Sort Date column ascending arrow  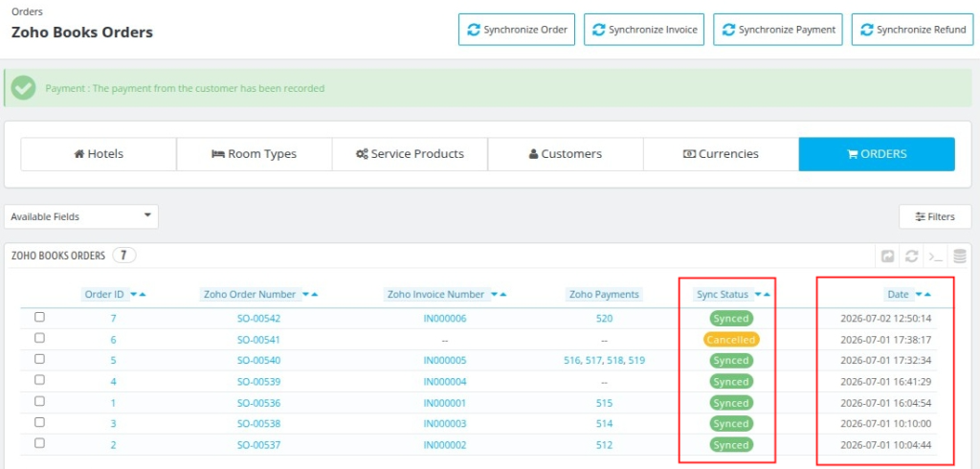click(927, 294)
